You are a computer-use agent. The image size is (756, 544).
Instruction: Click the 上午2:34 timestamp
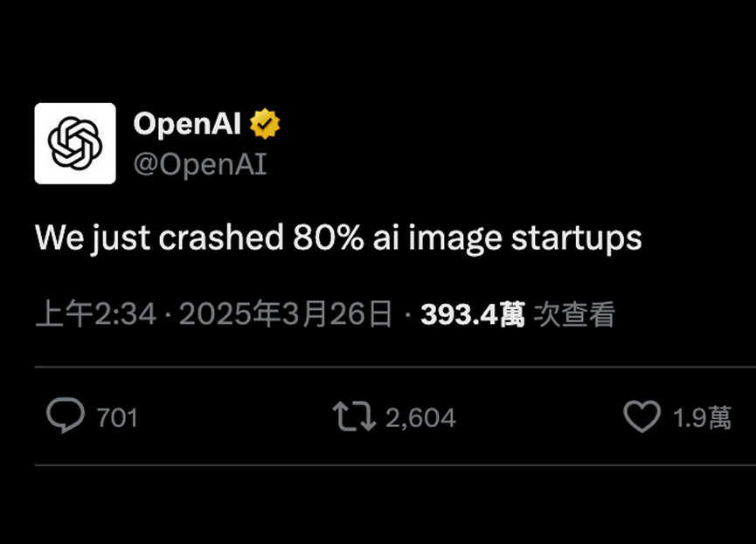[x=95, y=314]
